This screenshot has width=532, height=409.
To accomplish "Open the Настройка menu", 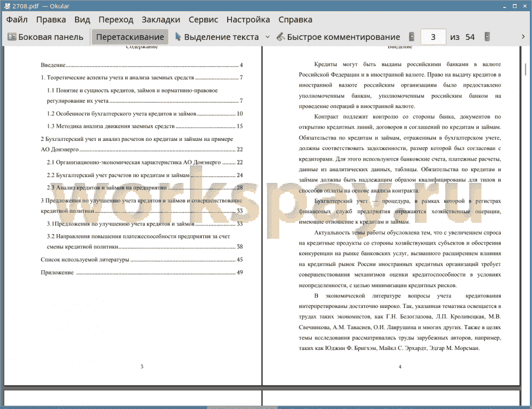I will pyautogui.click(x=248, y=20).
